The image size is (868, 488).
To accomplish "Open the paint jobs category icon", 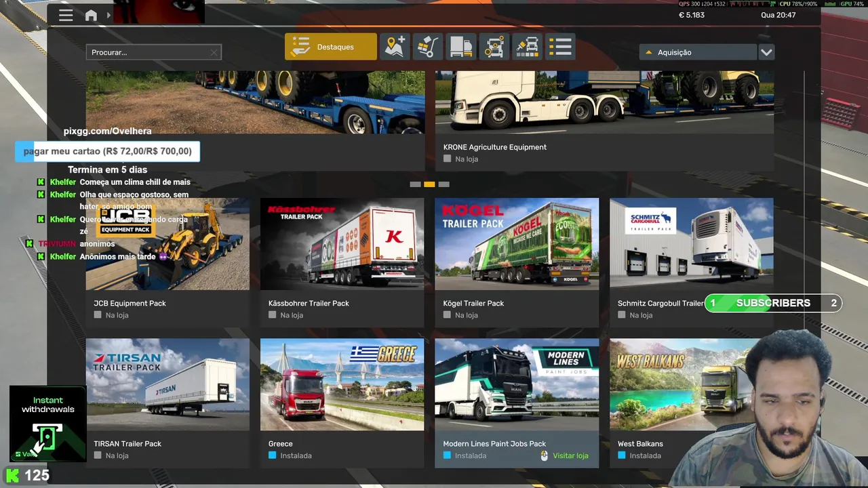I will coord(528,47).
